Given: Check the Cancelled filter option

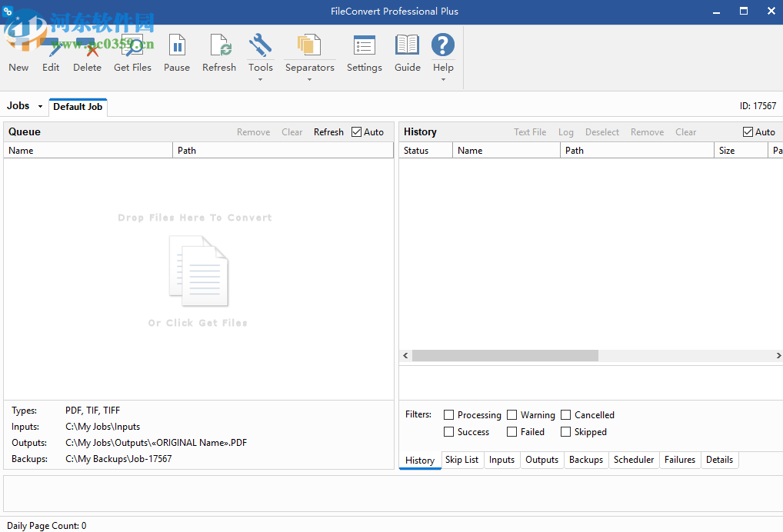Looking at the screenshot, I should [x=565, y=414].
